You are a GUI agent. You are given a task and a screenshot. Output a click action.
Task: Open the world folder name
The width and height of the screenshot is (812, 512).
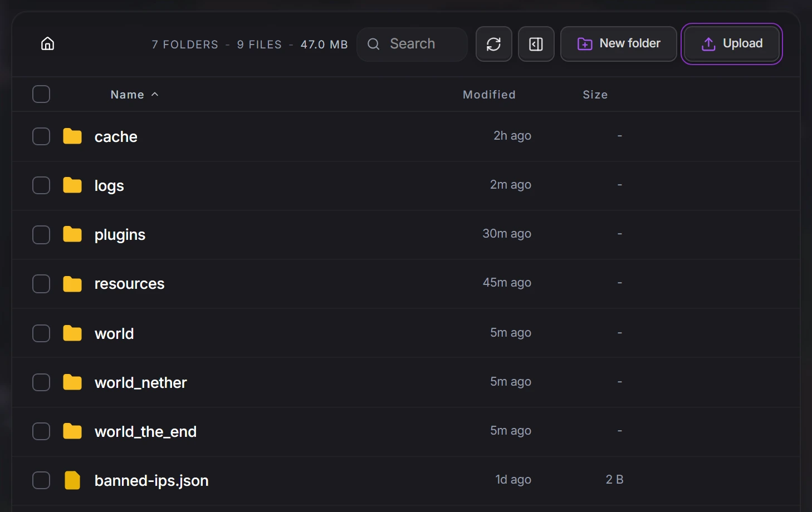[x=114, y=333]
